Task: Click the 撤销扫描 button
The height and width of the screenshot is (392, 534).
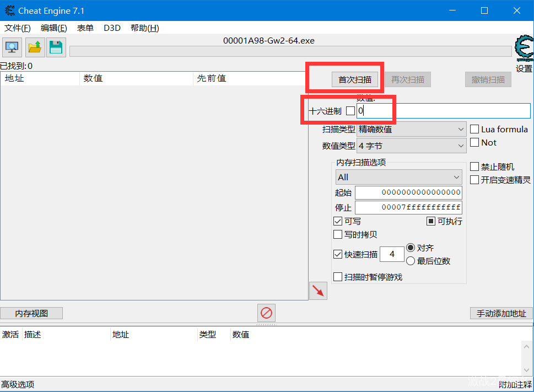Action: pyautogui.click(x=488, y=80)
